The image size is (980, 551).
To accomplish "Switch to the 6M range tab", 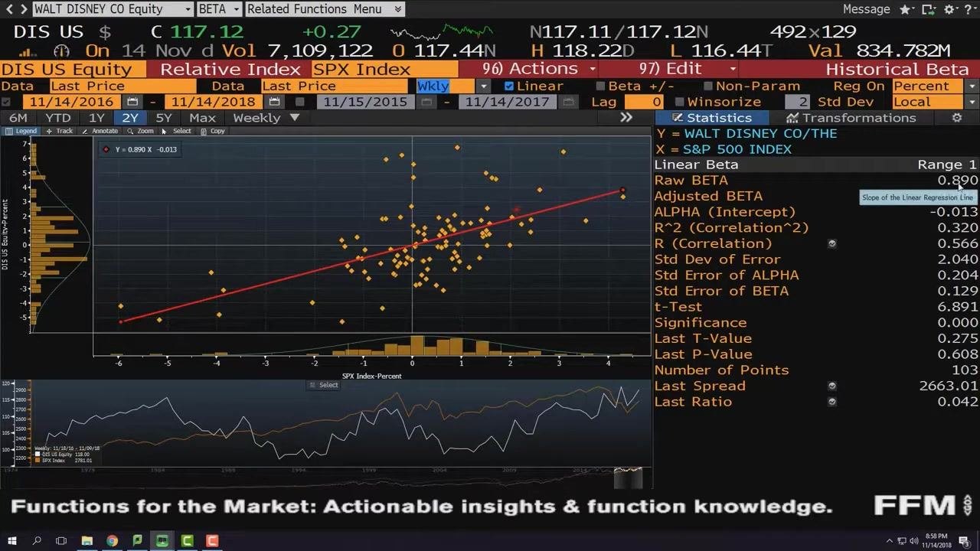I will tap(18, 118).
